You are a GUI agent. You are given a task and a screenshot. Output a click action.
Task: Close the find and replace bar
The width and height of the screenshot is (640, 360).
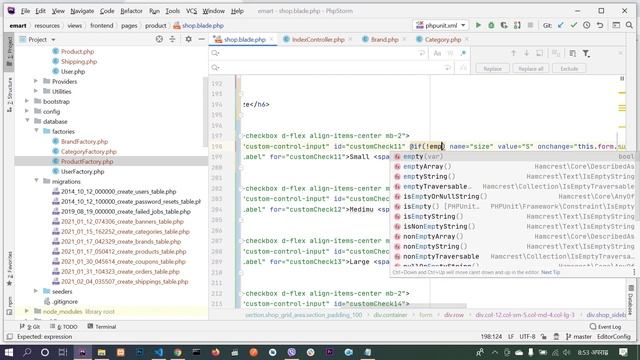621,53
